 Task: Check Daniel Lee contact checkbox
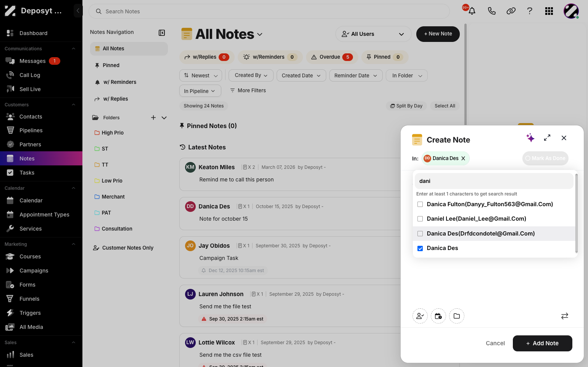(420, 219)
